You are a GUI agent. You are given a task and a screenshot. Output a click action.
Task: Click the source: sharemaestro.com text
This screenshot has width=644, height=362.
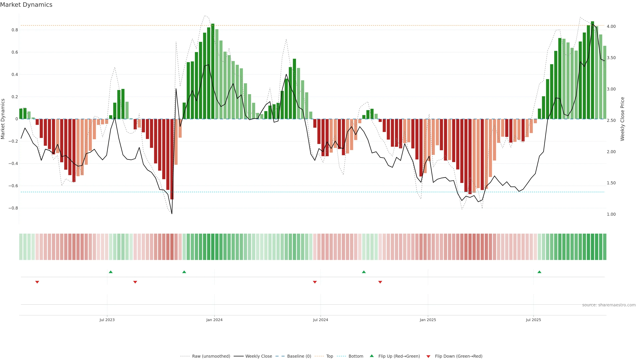point(609,305)
